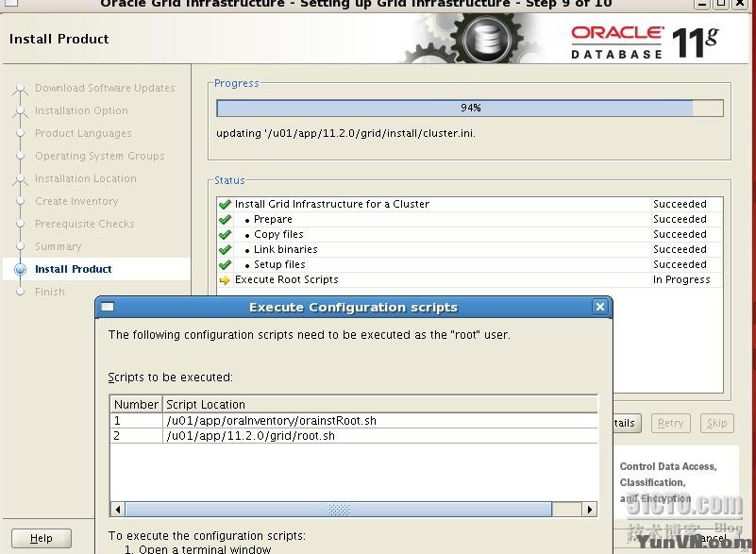Click the green check next to Prepare
The image size is (756, 554).
(225, 219)
